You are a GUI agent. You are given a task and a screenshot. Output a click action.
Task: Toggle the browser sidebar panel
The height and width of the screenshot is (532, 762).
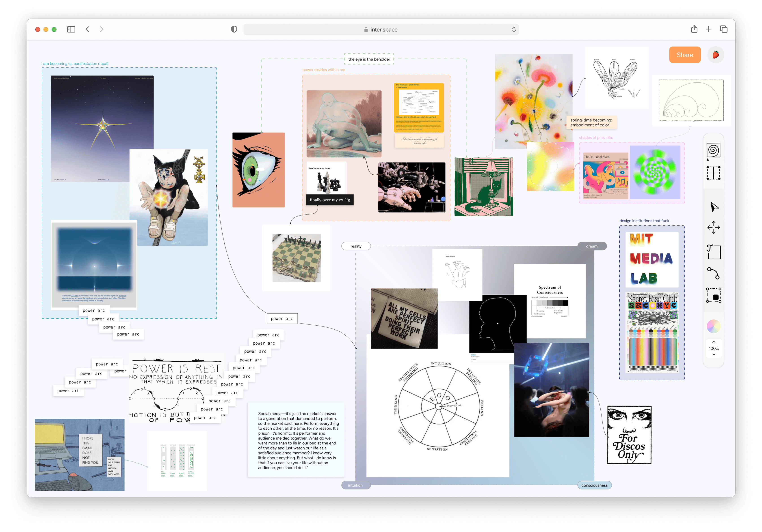coord(71,30)
